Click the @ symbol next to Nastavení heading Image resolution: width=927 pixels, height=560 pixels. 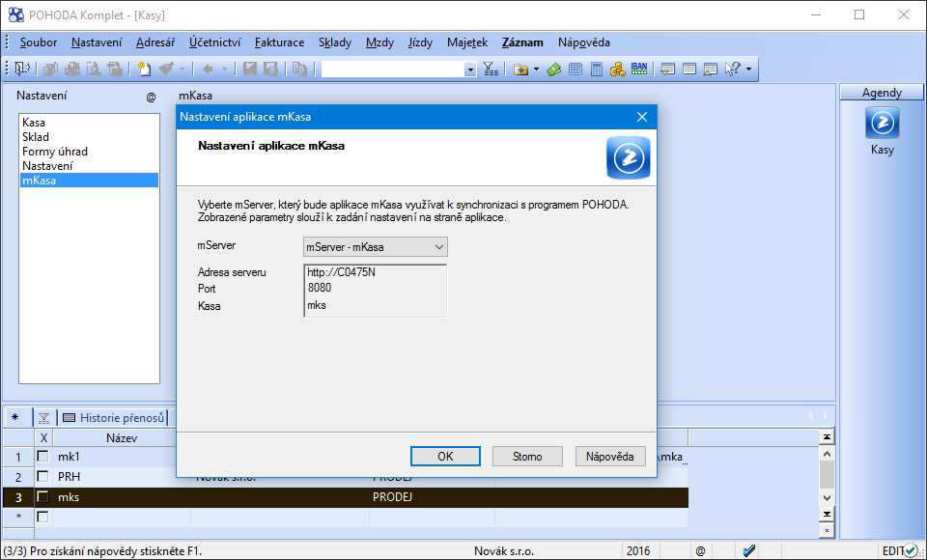click(152, 97)
